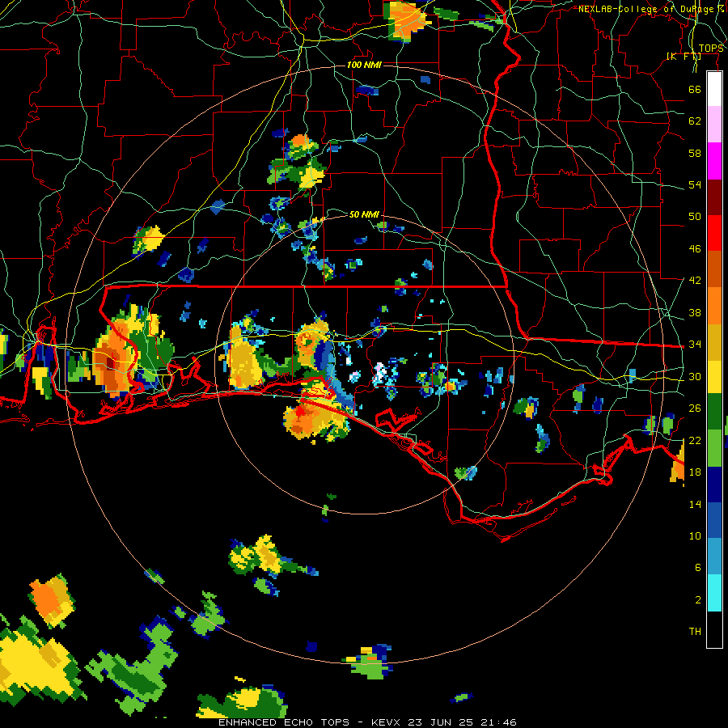Click the 26 value on the legend
This screenshot has height=728, width=728.
coord(695,408)
